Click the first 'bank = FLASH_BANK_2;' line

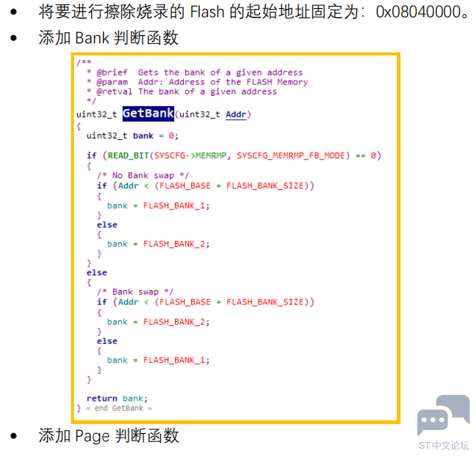[158, 244]
